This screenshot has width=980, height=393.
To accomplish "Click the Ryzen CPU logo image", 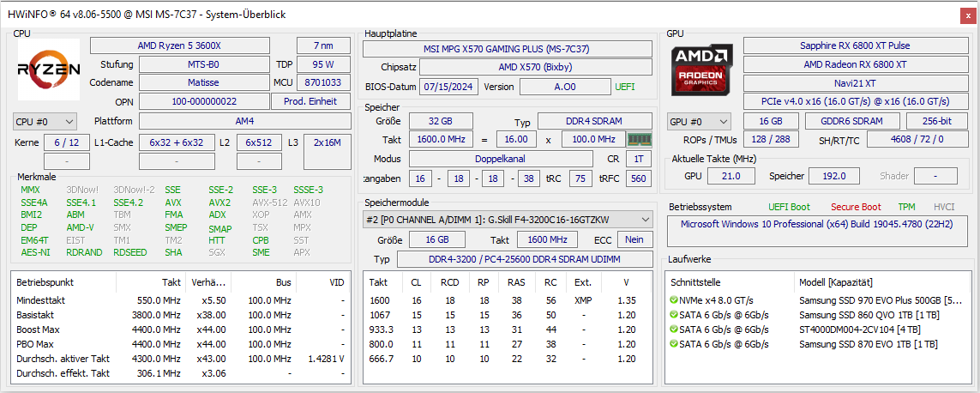I will 49,70.
